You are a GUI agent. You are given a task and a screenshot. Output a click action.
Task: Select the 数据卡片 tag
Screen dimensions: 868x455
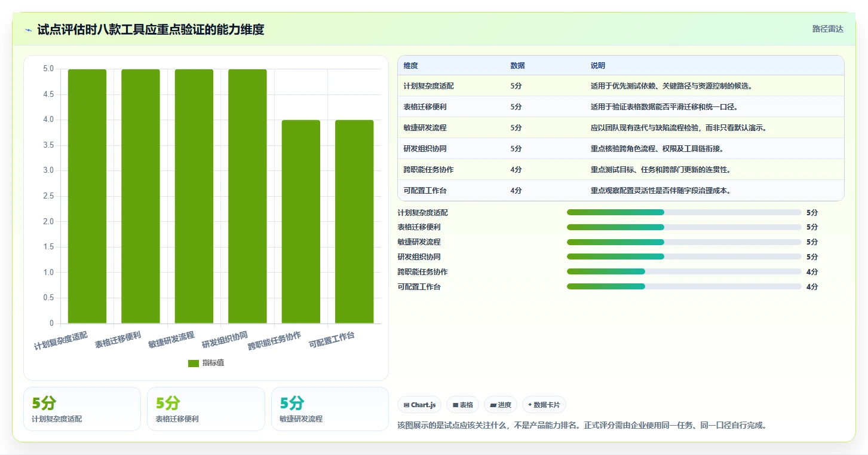point(544,405)
